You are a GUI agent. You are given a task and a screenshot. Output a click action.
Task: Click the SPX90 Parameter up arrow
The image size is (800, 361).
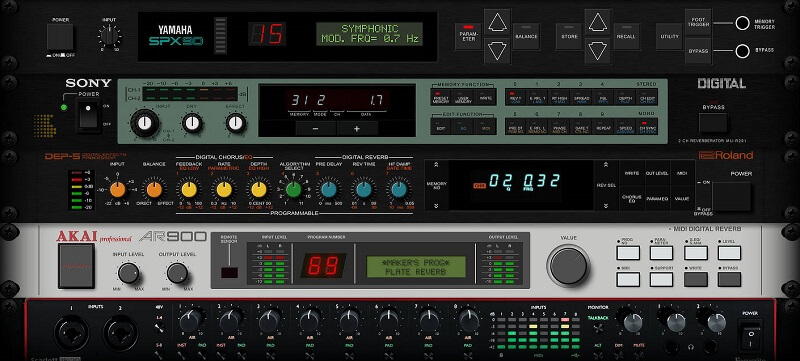point(497,23)
